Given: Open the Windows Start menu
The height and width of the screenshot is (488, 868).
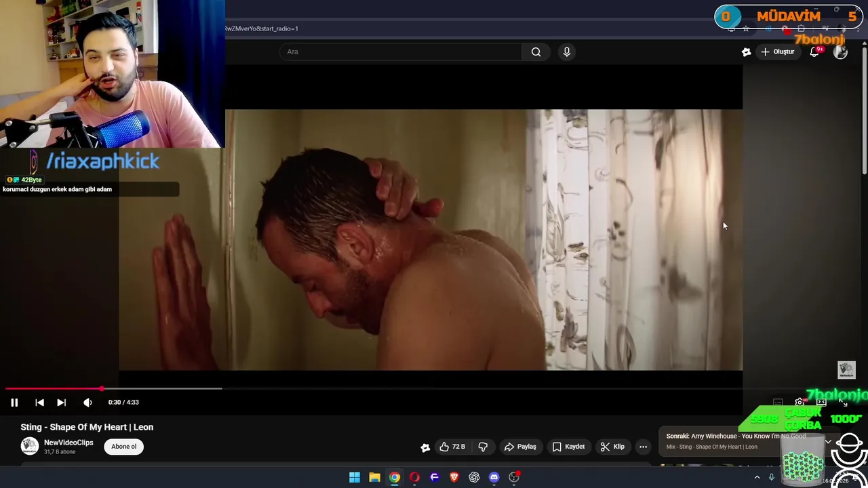Looking at the screenshot, I should [354, 477].
